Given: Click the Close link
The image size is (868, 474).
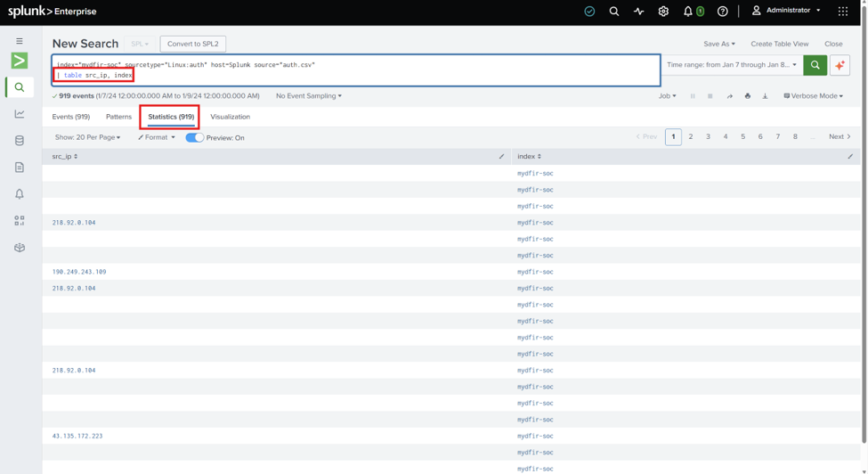Looking at the screenshot, I should click(x=833, y=44).
